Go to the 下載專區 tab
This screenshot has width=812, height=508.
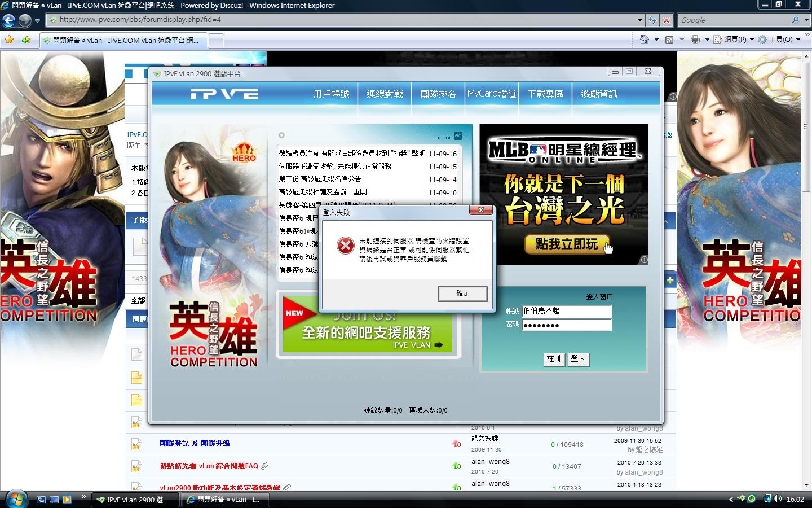tap(545, 94)
